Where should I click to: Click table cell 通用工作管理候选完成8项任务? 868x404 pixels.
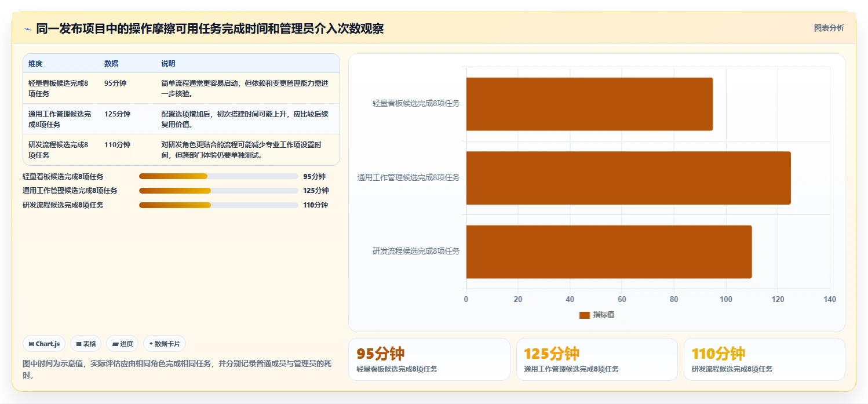(x=60, y=119)
